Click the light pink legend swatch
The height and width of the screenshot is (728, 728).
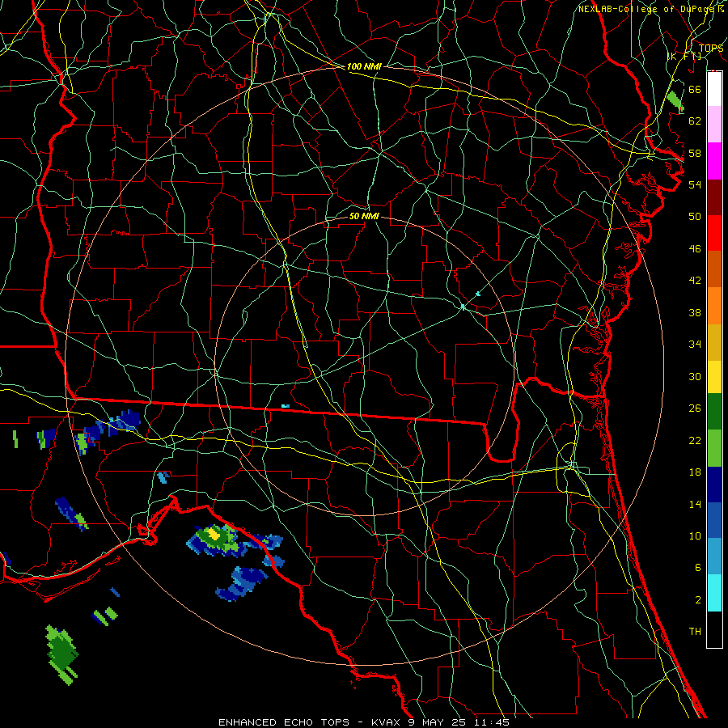coord(714,124)
